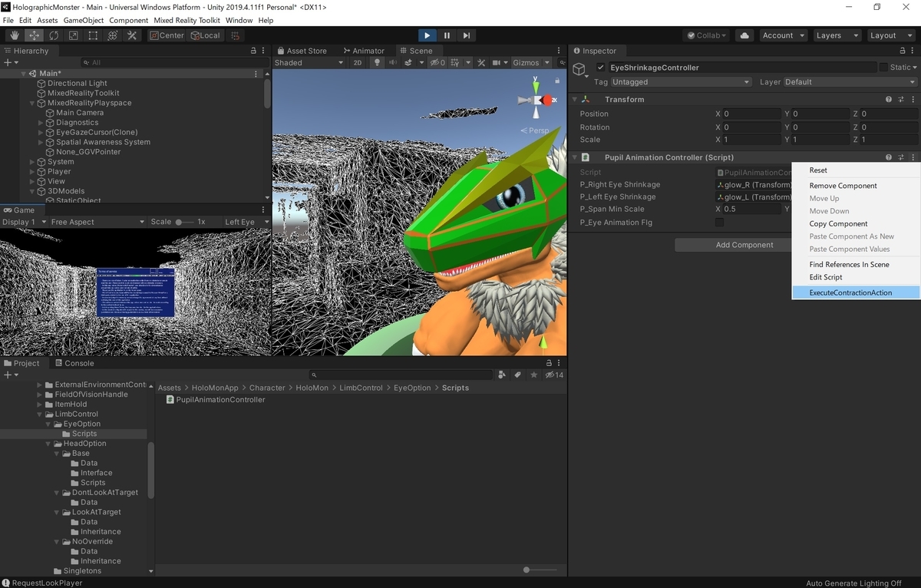Open the custom editor tools icon
Image resolution: width=921 pixels, height=588 pixels.
132,35
